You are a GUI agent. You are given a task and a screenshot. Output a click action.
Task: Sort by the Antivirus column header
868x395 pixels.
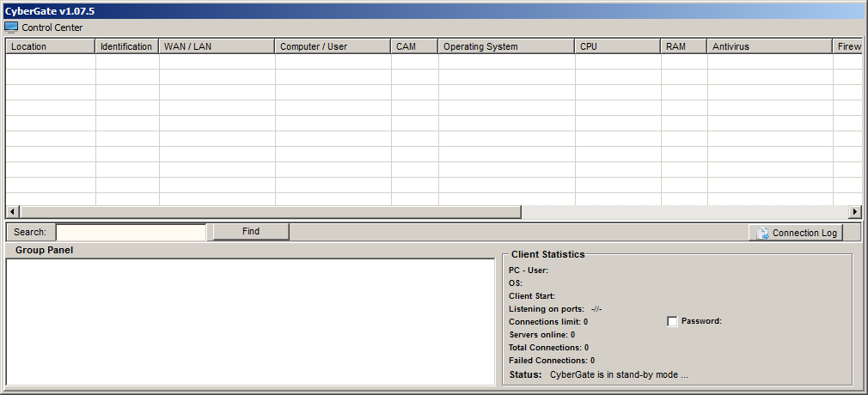(769, 46)
